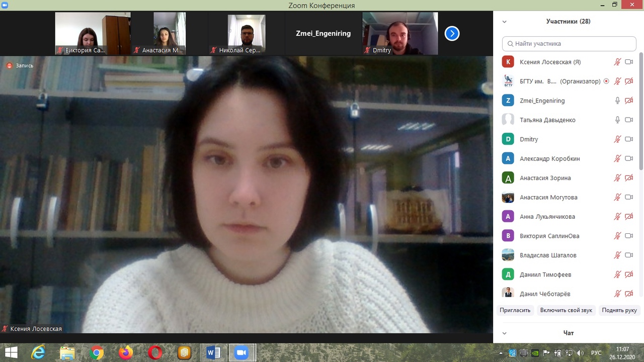
Task: Click muted mic icon for Владислав Шаталов
Action: point(617,255)
